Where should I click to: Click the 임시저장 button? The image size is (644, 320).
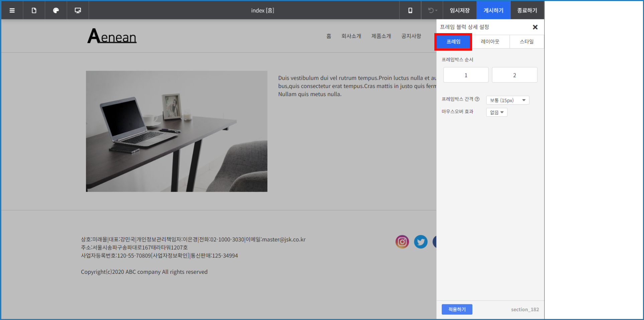(460, 10)
